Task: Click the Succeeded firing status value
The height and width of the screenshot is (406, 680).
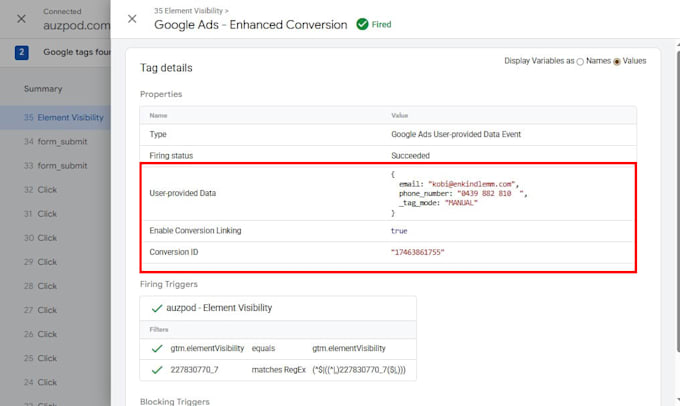Action: pyautogui.click(x=410, y=156)
